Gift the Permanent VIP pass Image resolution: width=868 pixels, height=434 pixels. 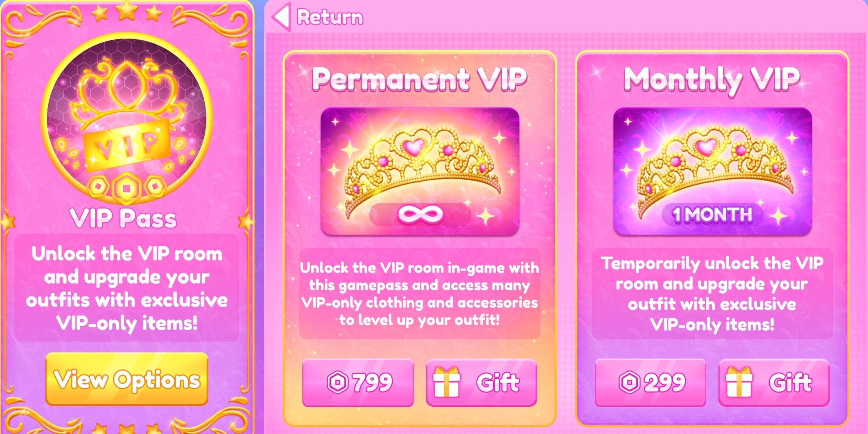tap(481, 382)
